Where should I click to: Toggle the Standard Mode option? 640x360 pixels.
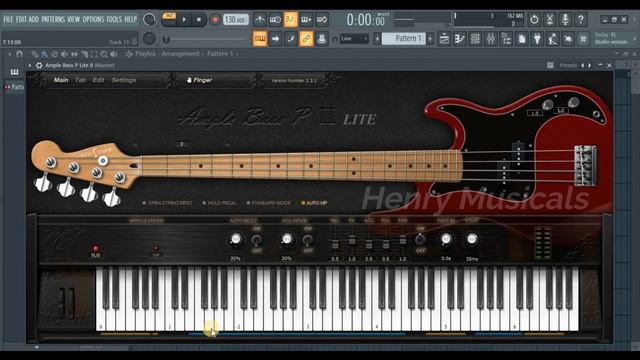point(269,203)
